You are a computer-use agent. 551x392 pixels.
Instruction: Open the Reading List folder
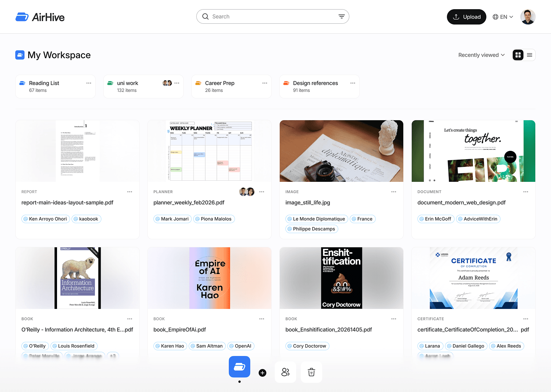[x=55, y=87]
